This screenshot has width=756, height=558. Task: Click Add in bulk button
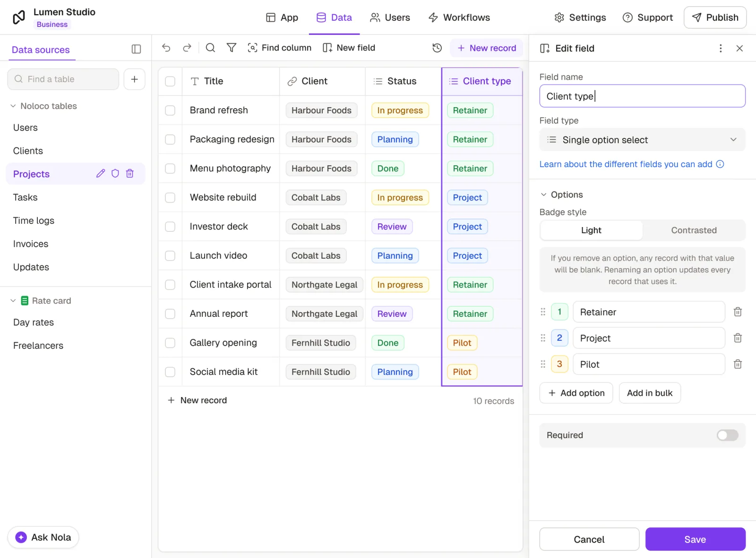[650, 393]
